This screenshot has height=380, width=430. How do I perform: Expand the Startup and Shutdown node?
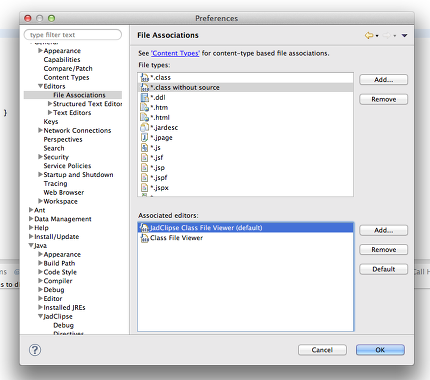40,175
